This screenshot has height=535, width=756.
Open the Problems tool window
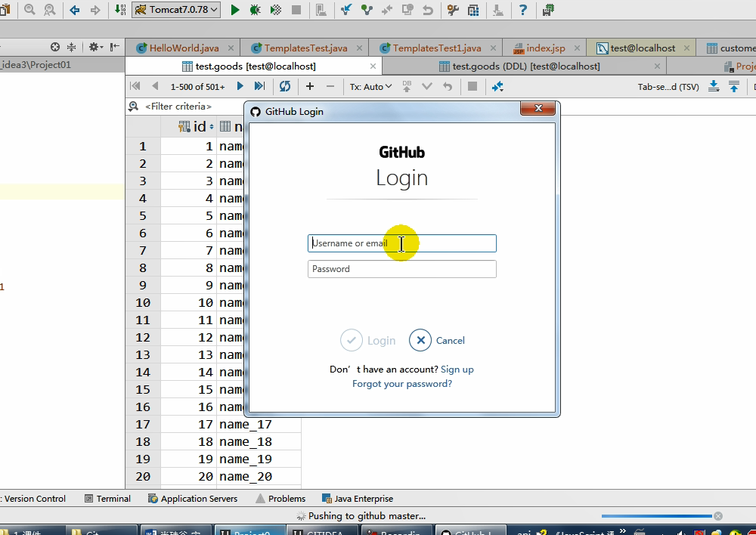pyautogui.click(x=280, y=499)
